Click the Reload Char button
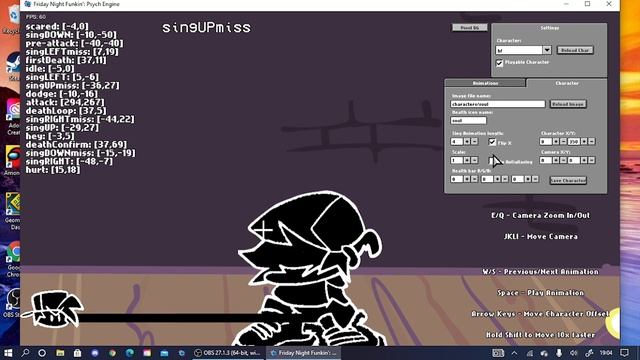The height and width of the screenshot is (360, 640). coord(575,50)
